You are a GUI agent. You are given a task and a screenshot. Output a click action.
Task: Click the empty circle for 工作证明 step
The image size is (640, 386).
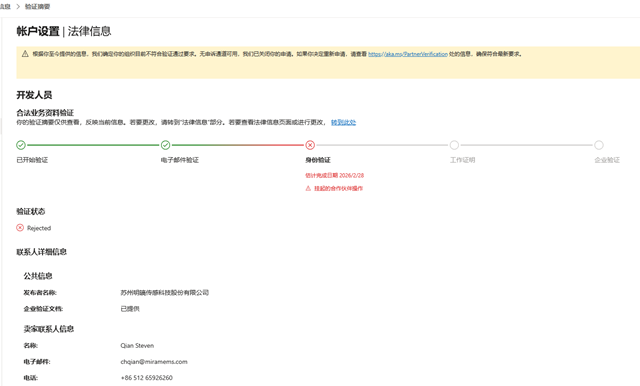[x=454, y=145]
